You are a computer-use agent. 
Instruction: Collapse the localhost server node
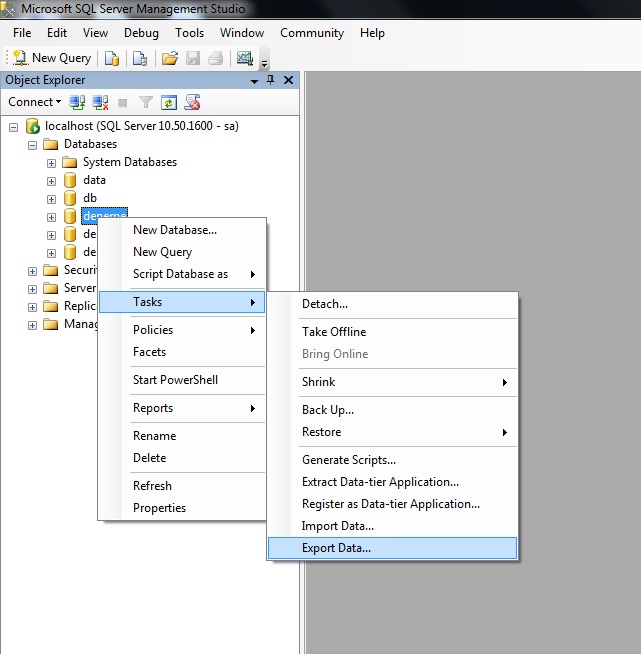14,127
